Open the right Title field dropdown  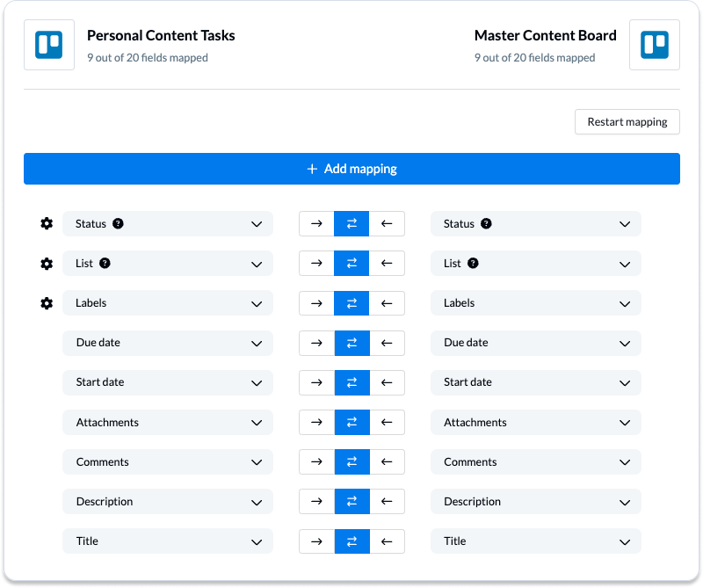click(x=536, y=541)
